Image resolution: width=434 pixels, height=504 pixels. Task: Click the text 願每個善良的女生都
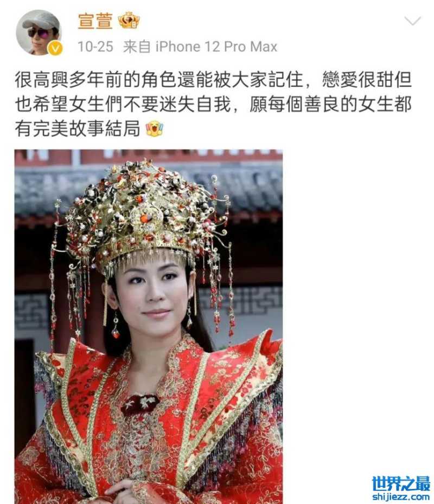331,104
